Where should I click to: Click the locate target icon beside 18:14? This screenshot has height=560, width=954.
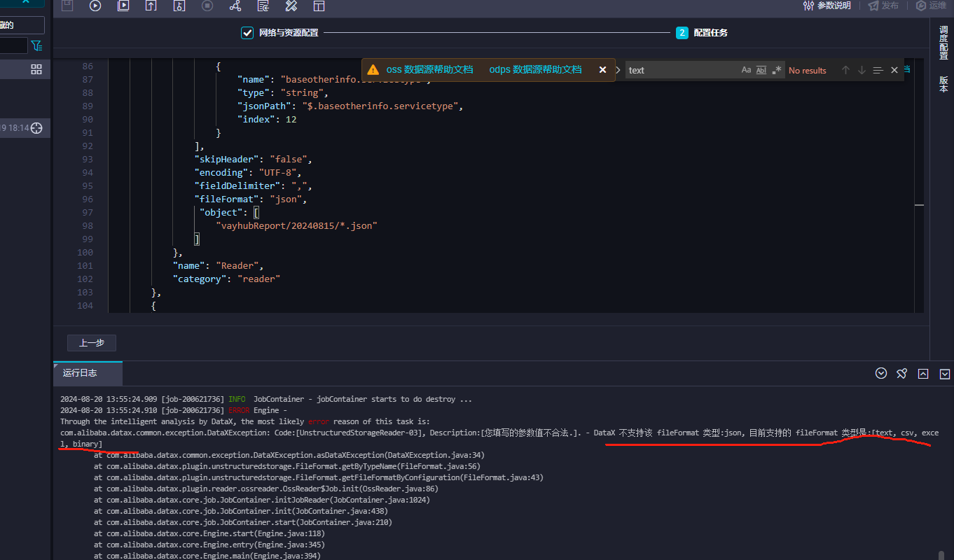coord(36,128)
